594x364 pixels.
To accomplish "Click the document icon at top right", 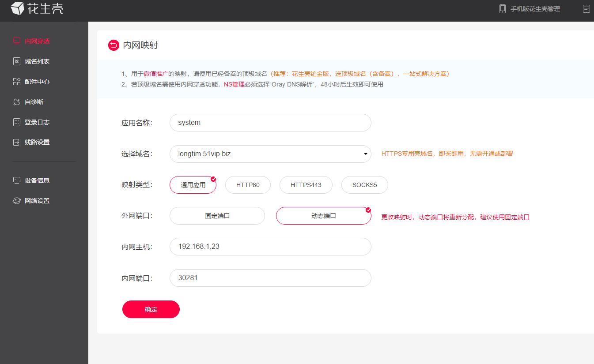I will click(586, 9).
